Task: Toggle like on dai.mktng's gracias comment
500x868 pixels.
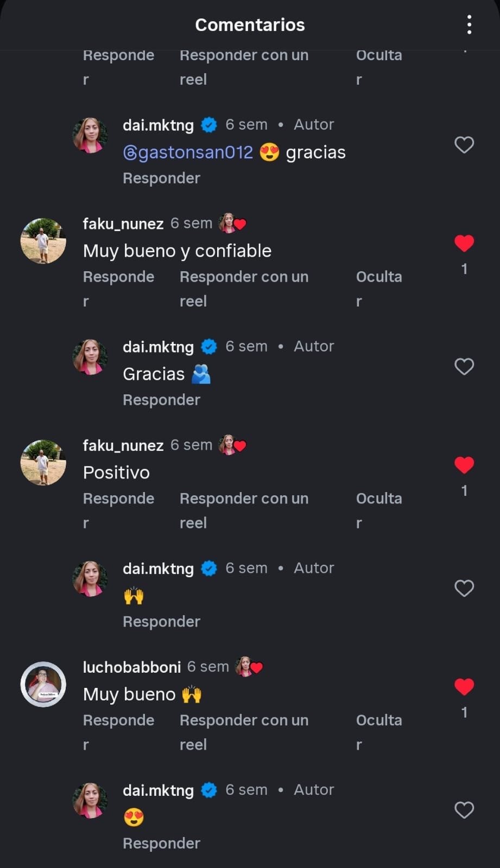Action: pos(464,145)
